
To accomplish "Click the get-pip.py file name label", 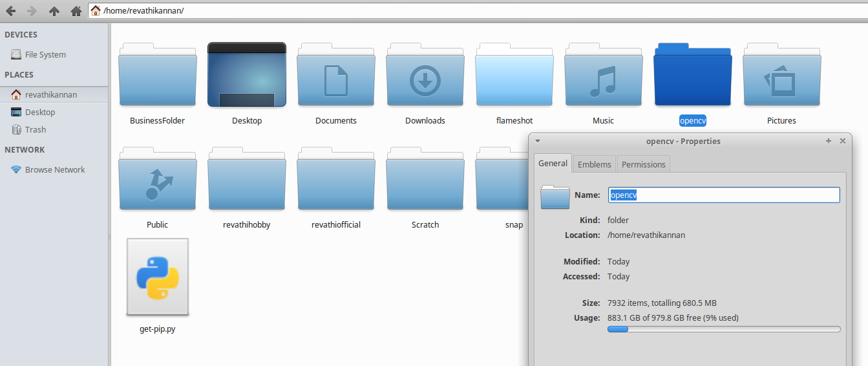I will (x=158, y=328).
